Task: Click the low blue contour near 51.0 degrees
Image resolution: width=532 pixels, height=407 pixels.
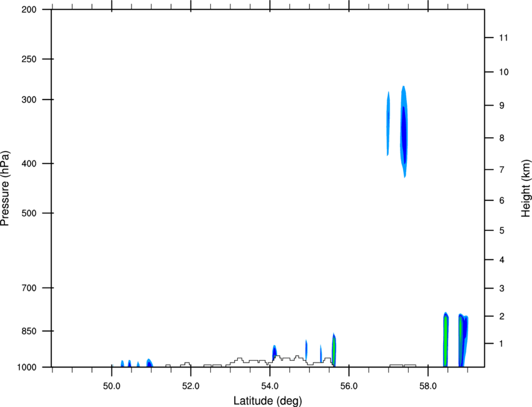Action: tap(150, 363)
